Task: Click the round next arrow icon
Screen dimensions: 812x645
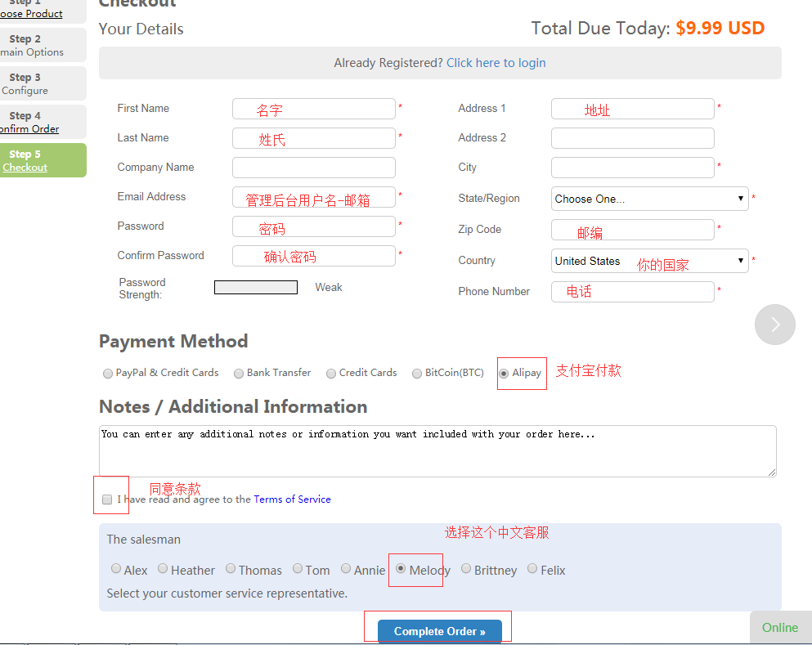Action: (x=774, y=325)
